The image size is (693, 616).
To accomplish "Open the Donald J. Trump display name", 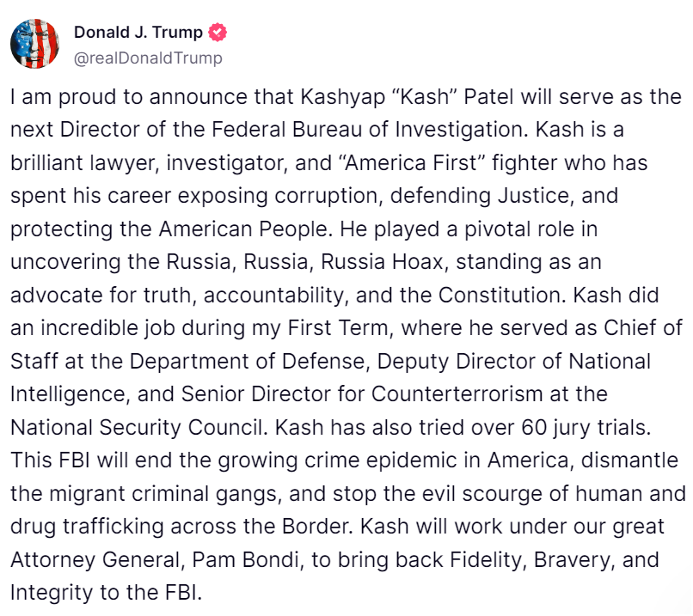I will [x=138, y=34].
